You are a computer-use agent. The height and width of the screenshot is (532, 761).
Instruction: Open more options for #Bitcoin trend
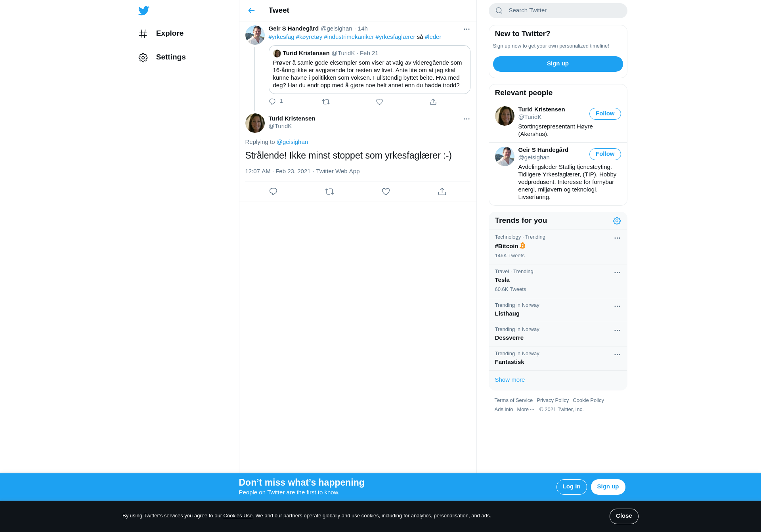coord(617,238)
